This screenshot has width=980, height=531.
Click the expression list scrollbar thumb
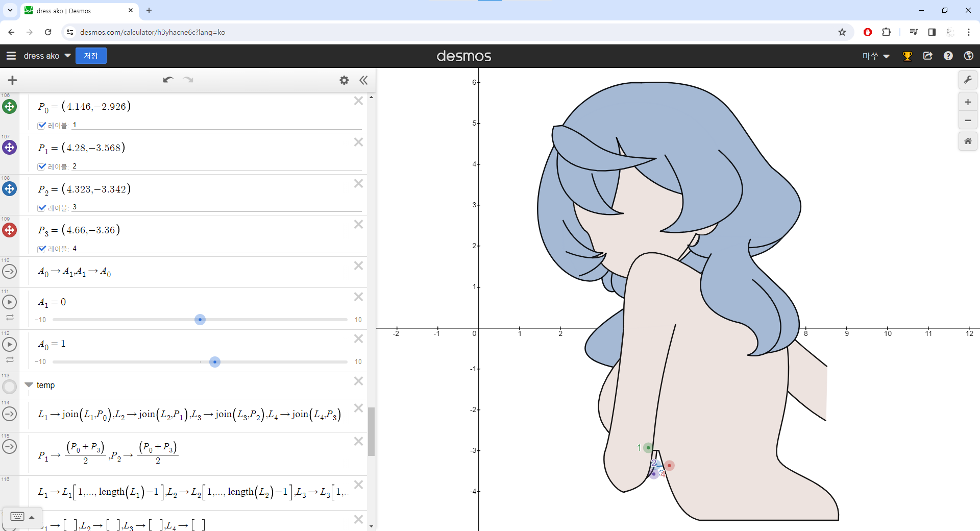pos(372,431)
